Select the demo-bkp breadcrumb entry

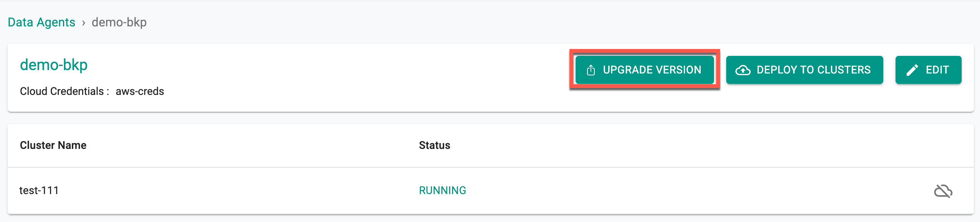pyautogui.click(x=119, y=22)
